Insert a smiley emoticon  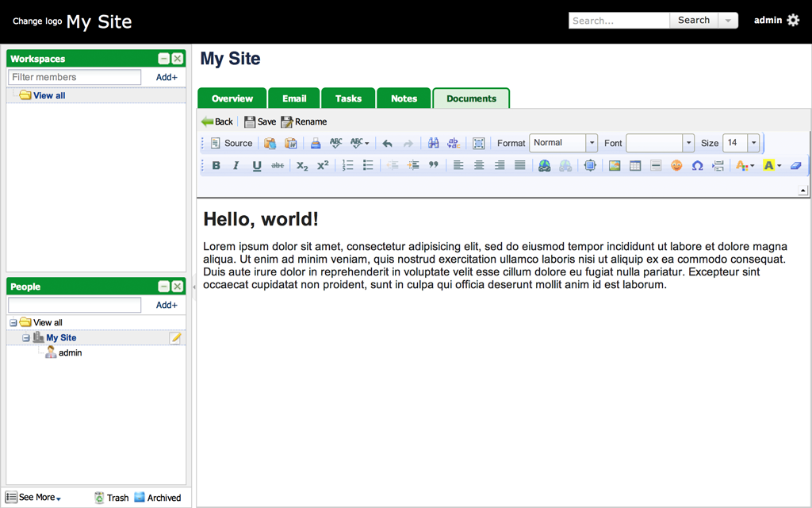tap(676, 165)
